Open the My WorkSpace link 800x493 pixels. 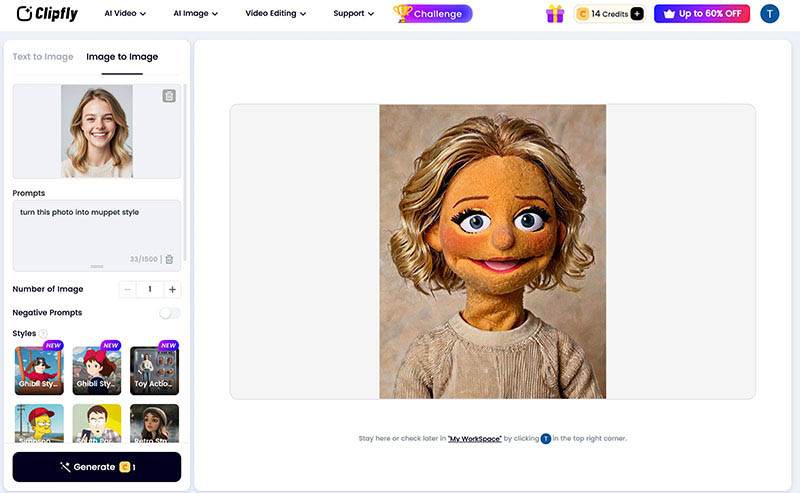pos(474,438)
